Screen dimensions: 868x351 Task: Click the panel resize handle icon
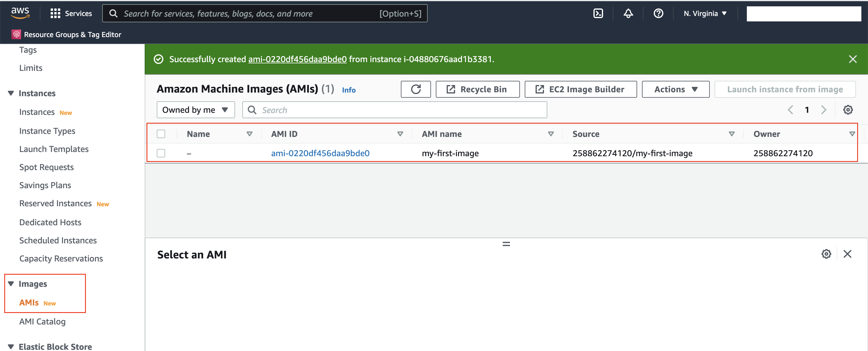point(506,244)
